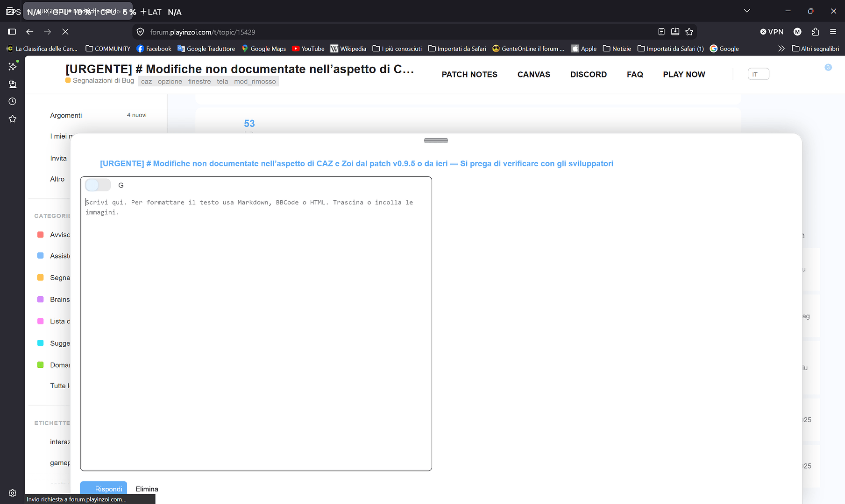Click the mod_rimosso tag
The height and width of the screenshot is (504, 845).
(255, 82)
